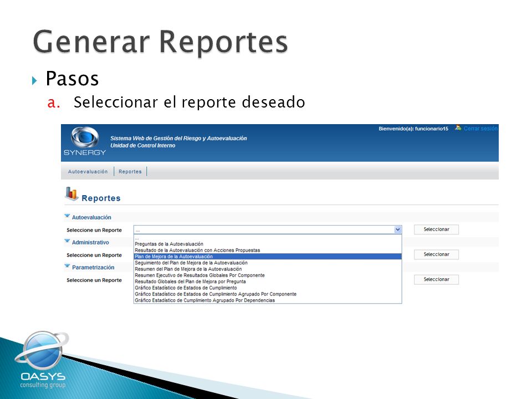Choose Resultado Globales del Plan de Mejora por Pregunta

pos(268,282)
